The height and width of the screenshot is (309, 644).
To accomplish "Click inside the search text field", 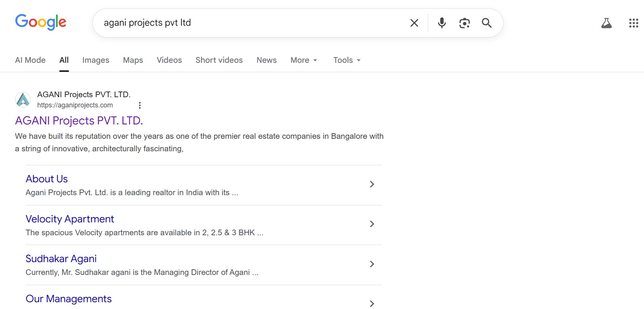I will [250, 23].
